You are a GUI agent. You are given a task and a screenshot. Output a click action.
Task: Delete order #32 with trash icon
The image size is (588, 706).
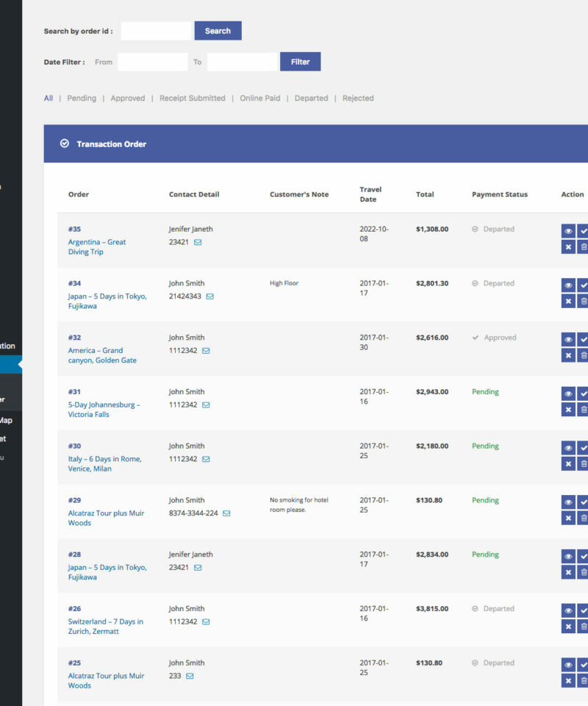583,355
